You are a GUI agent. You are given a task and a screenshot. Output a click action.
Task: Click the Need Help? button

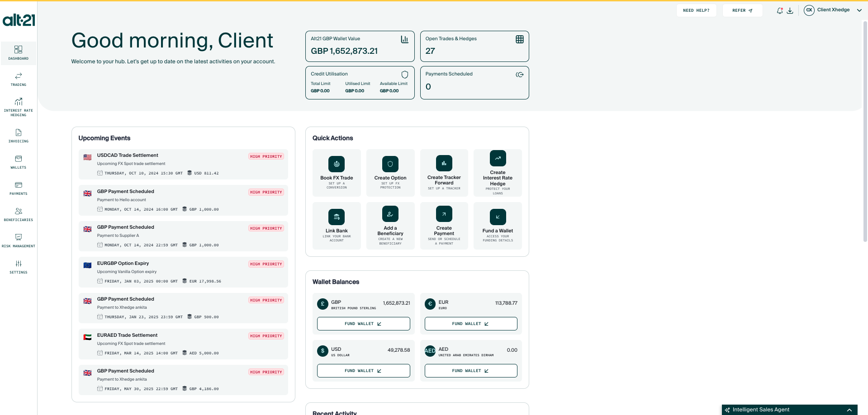click(696, 10)
